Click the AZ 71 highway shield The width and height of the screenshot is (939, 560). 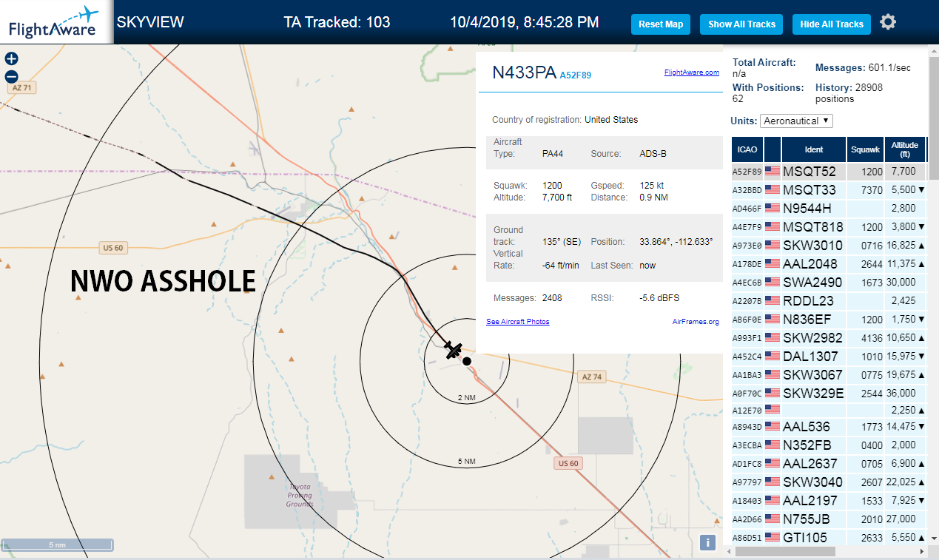(x=23, y=87)
